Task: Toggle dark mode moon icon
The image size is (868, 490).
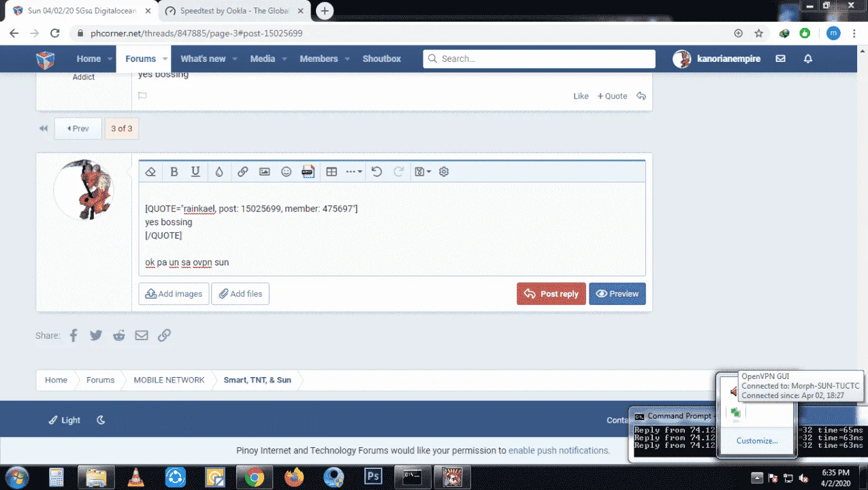Action: 101,420
